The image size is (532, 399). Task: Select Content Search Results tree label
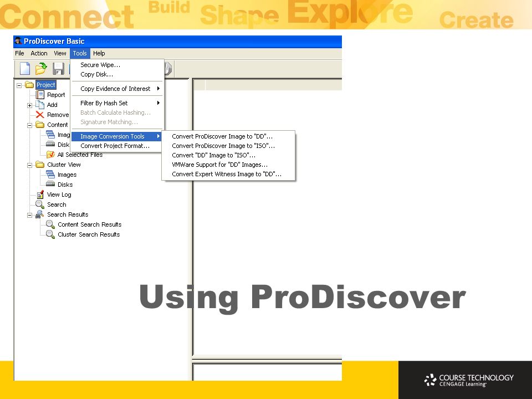pos(90,224)
